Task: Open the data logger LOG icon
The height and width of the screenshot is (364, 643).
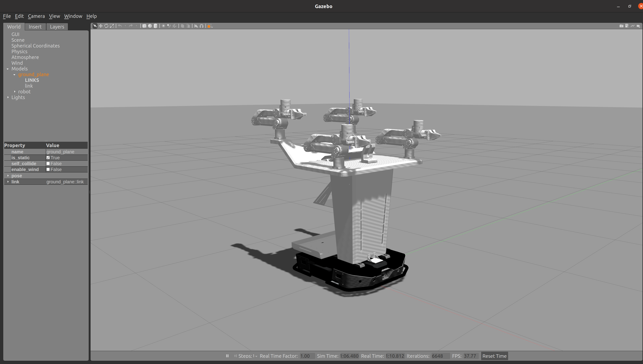Action: 627,26
